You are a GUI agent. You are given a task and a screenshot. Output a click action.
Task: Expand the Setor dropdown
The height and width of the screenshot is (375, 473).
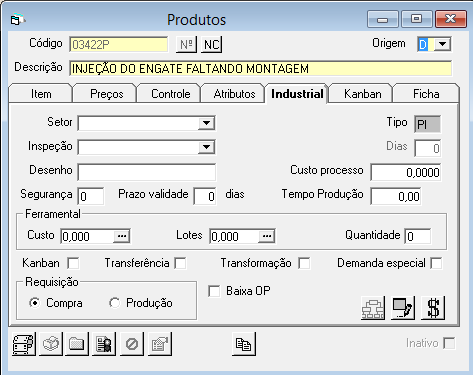pos(206,123)
